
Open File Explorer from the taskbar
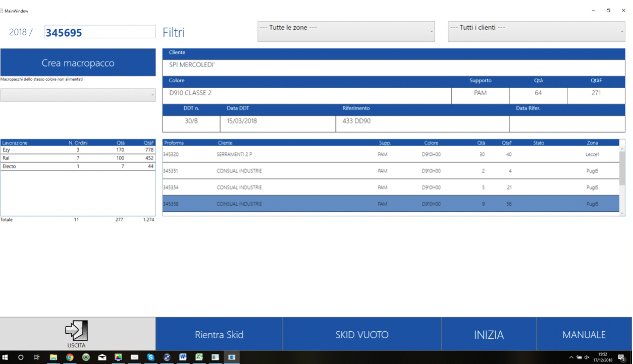pyautogui.click(x=54, y=357)
